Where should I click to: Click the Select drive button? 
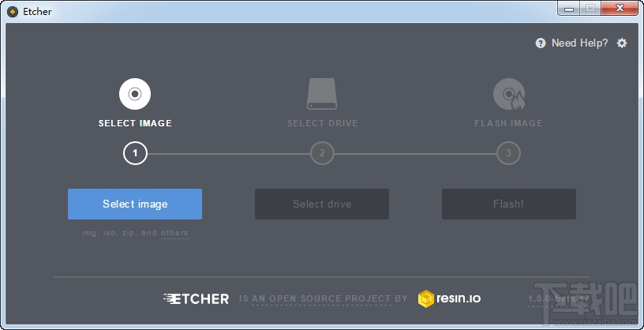[322, 204]
